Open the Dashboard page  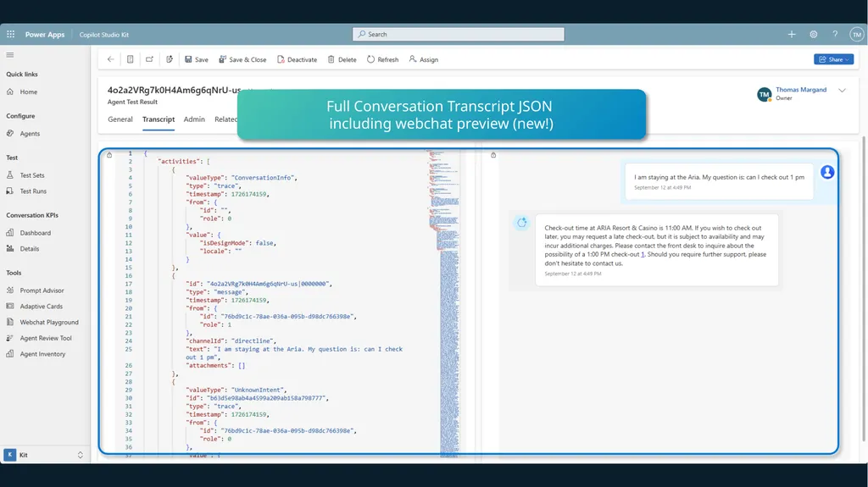[36, 233]
